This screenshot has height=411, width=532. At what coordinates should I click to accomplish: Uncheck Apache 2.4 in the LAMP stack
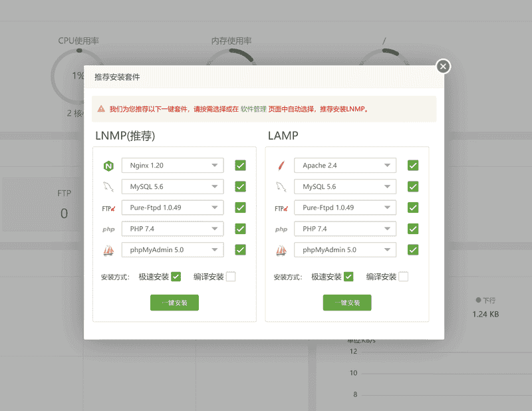pyautogui.click(x=413, y=166)
